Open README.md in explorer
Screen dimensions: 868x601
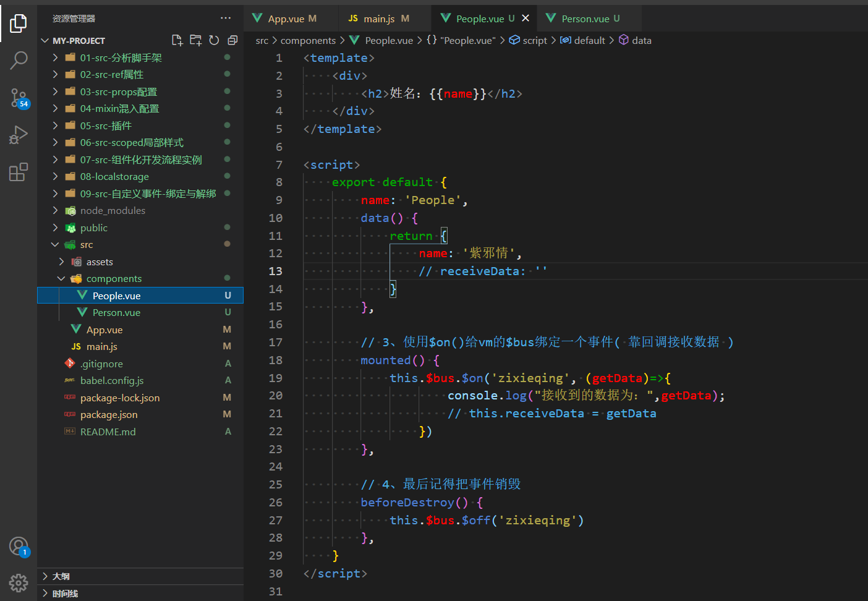(140, 432)
